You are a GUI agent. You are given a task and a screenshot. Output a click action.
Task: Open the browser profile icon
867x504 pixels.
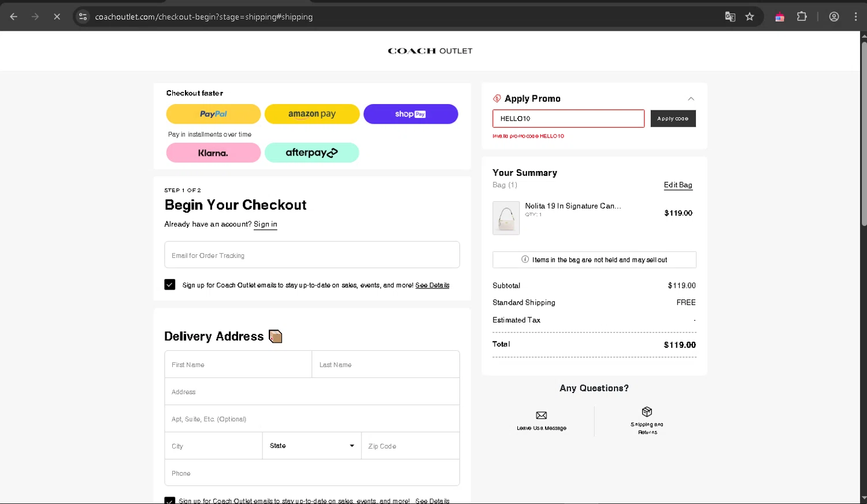(834, 17)
